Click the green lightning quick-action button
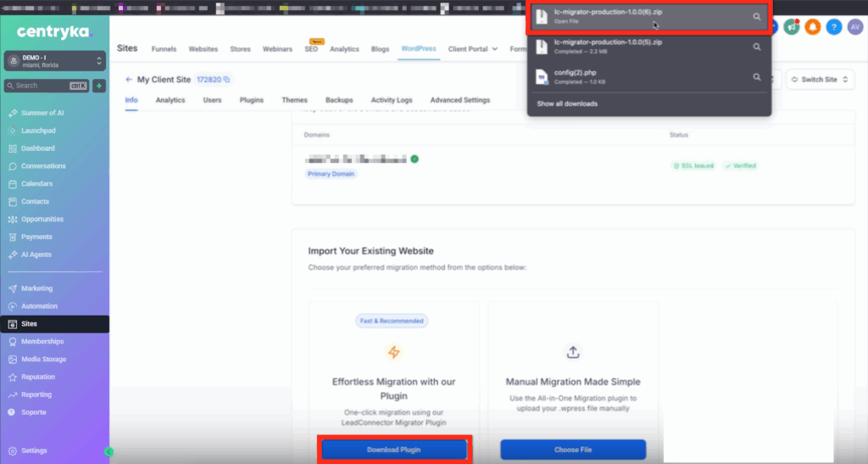The image size is (868, 464). click(x=99, y=86)
